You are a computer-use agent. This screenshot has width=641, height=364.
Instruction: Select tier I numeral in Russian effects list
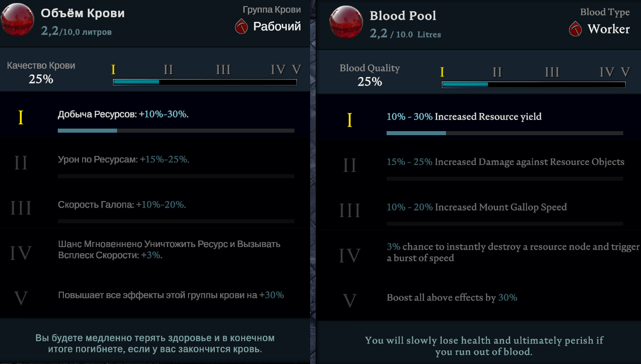point(21,118)
